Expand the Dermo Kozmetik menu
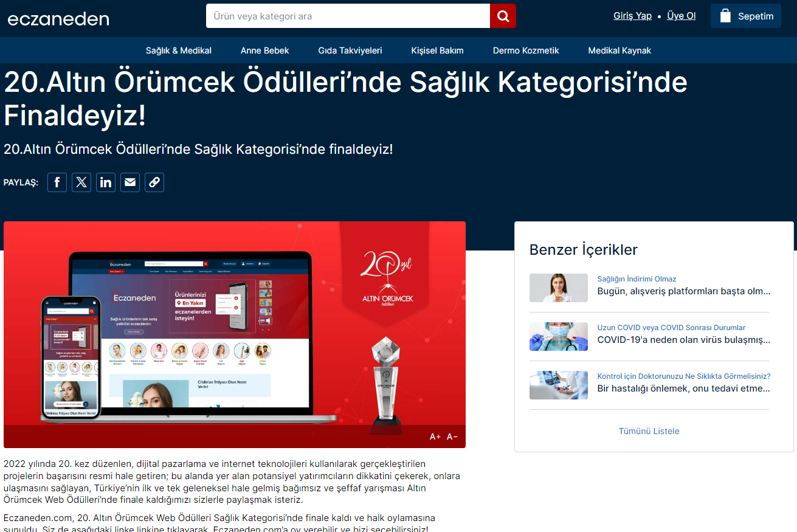 [x=526, y=50]
